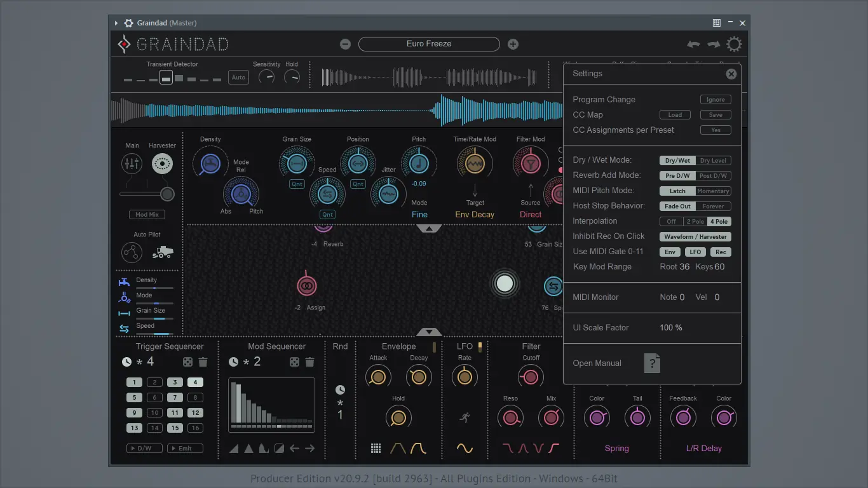Clear the Trigger Sequencer with trash icon
This screenshot has height=488, width=868.
click(203, 362)
